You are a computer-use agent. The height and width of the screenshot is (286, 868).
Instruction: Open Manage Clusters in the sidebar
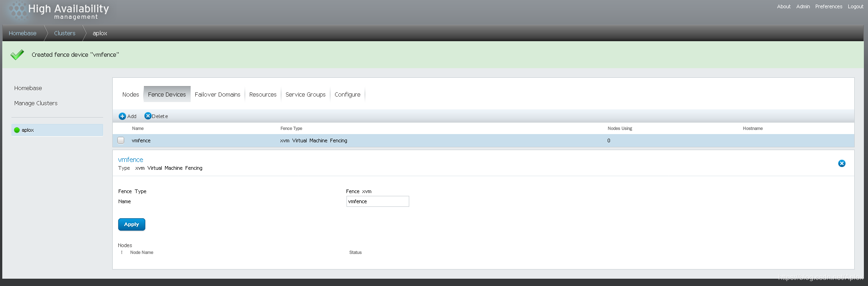click(x=36, y=103)
